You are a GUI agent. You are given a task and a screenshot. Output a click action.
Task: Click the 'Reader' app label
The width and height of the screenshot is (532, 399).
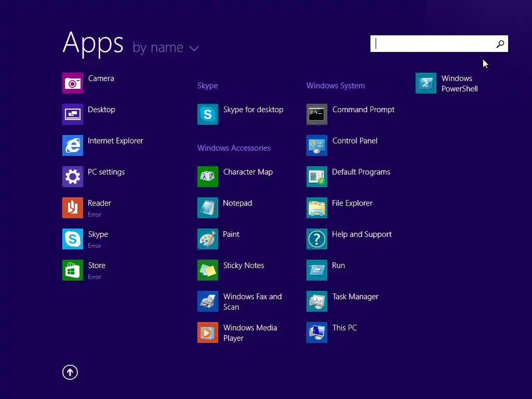[99, 203]
